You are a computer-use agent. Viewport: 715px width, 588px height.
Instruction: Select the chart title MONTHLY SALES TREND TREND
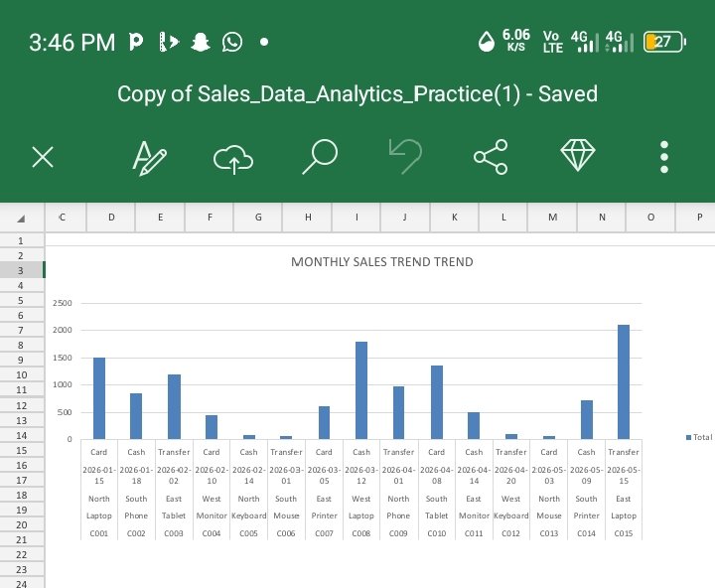(x=382, y=262)
